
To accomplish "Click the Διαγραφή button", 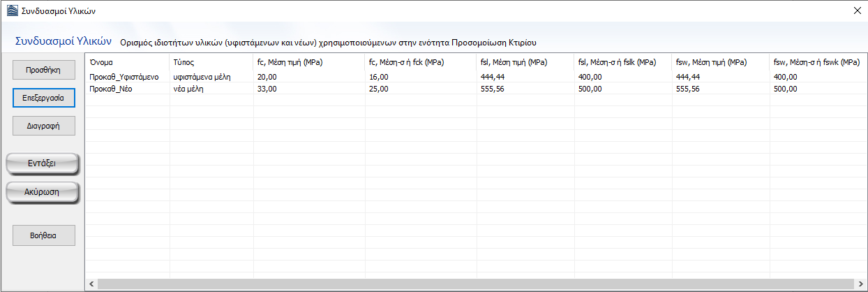I will [x=43, y=126].
